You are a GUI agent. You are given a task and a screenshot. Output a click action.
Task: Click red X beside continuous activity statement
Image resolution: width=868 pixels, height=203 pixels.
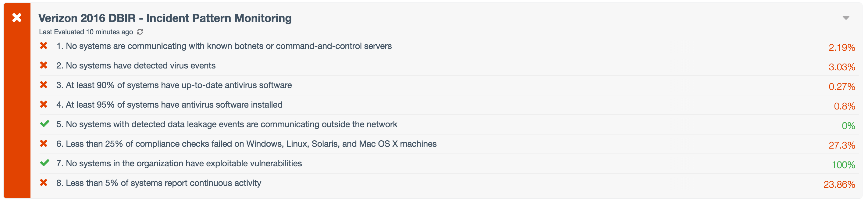(44, 183)
